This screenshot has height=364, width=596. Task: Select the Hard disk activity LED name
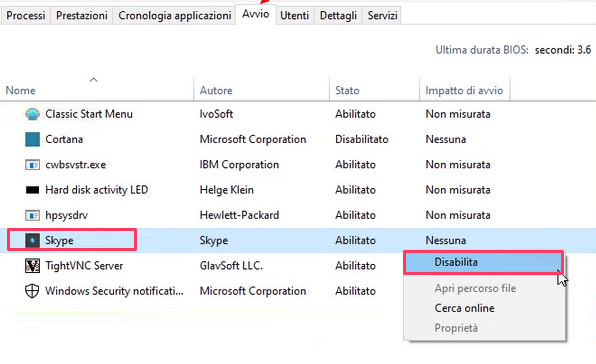click(97, 190)
